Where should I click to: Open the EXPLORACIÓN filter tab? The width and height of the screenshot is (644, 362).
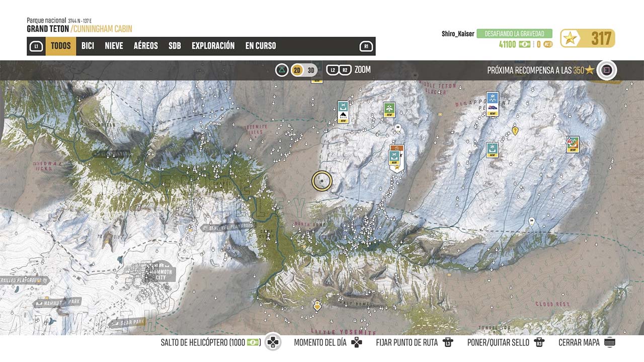click(x=213, y=46)
